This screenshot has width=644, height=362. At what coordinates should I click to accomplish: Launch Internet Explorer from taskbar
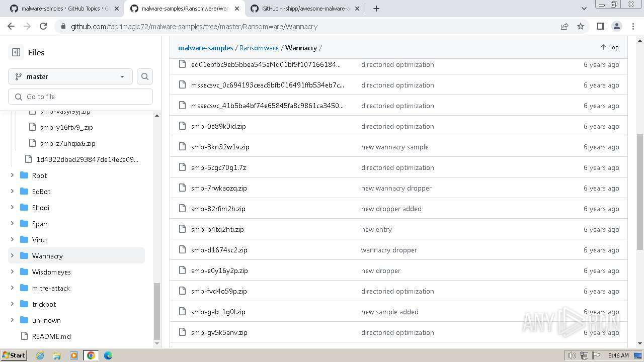(40, 355)
